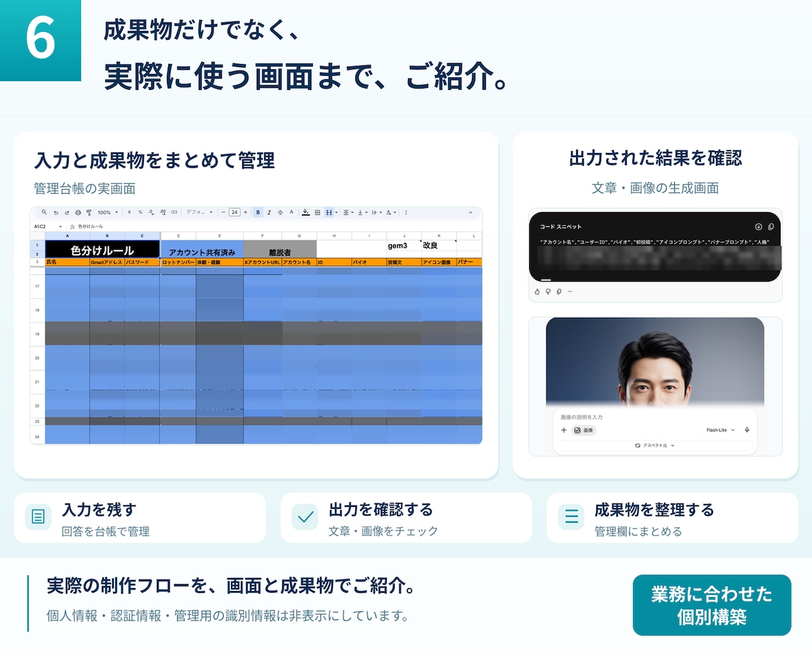
Task: Select the 色分けルール merged cell
Action: tap(102, 250)
